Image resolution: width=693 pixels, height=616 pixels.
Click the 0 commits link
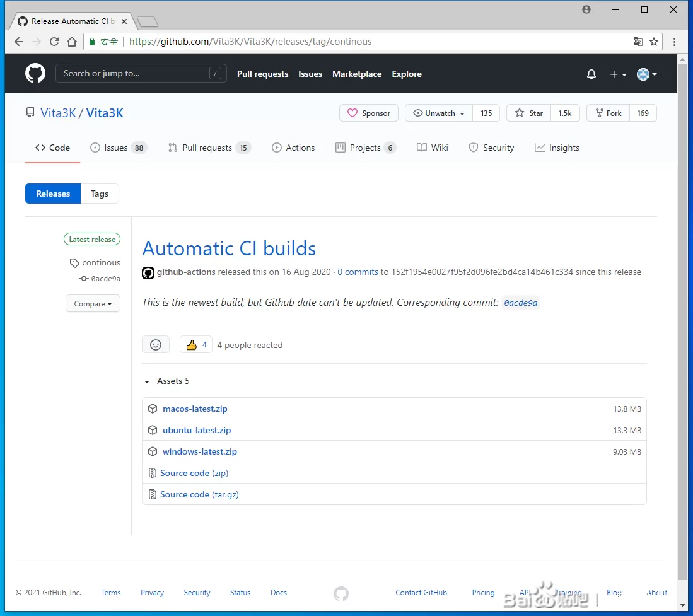pos(358,272)
